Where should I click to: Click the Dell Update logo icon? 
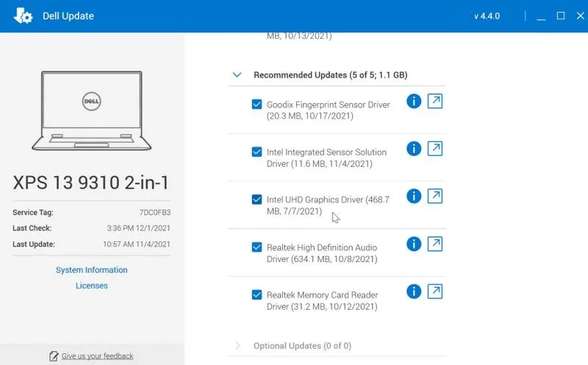coord(23,15)
